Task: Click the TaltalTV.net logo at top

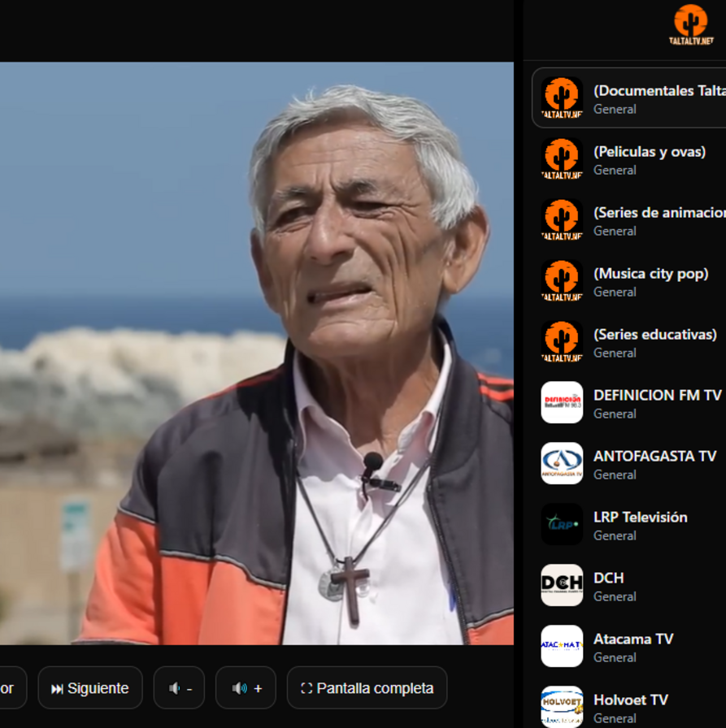Action: (691, 25)
